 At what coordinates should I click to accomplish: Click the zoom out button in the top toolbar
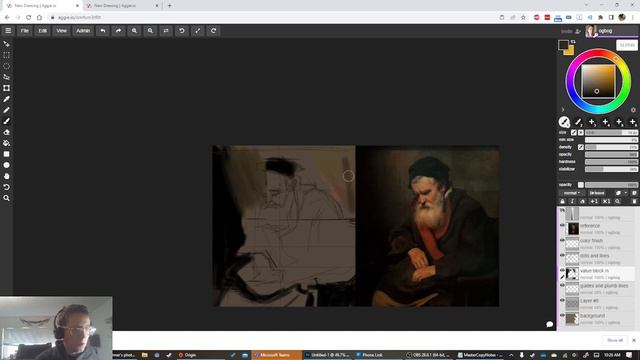(150, 31)
